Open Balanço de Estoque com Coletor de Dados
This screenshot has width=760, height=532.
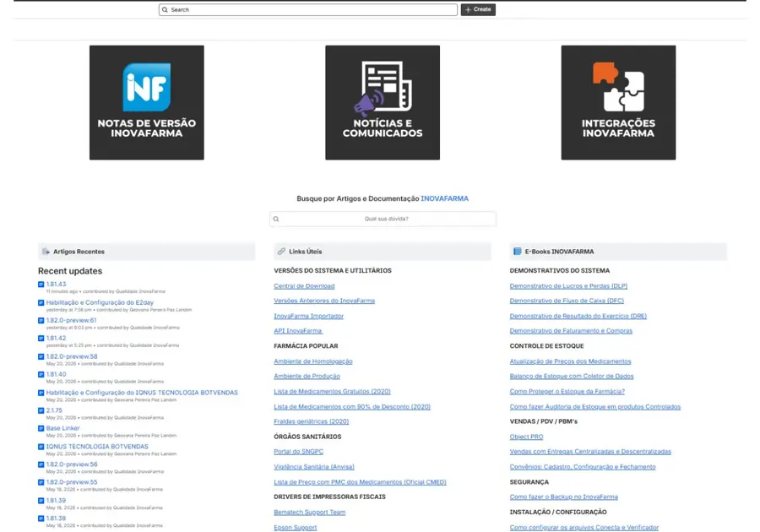pos(572,377)
